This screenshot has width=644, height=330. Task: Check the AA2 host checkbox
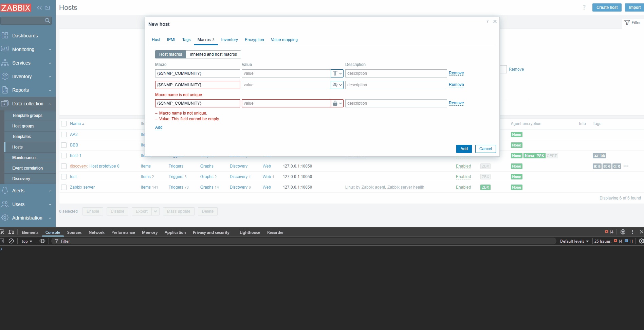tap(64, 135)
